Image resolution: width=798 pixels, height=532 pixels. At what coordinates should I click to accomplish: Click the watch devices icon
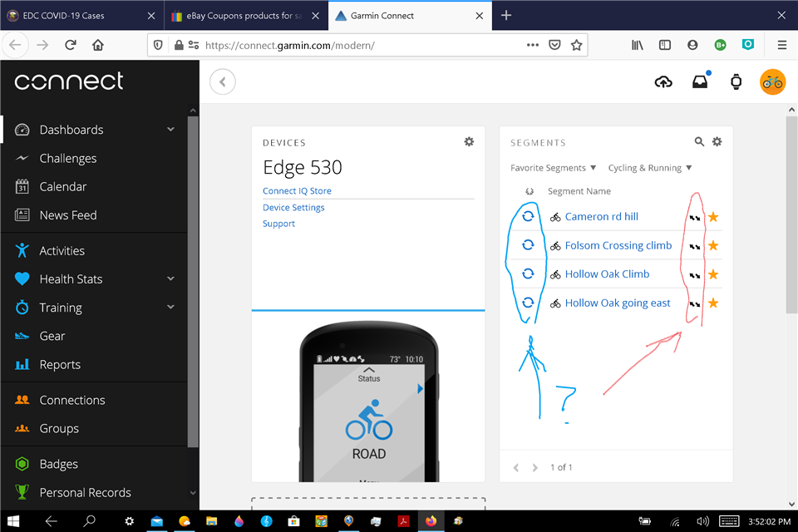point(736,82)
